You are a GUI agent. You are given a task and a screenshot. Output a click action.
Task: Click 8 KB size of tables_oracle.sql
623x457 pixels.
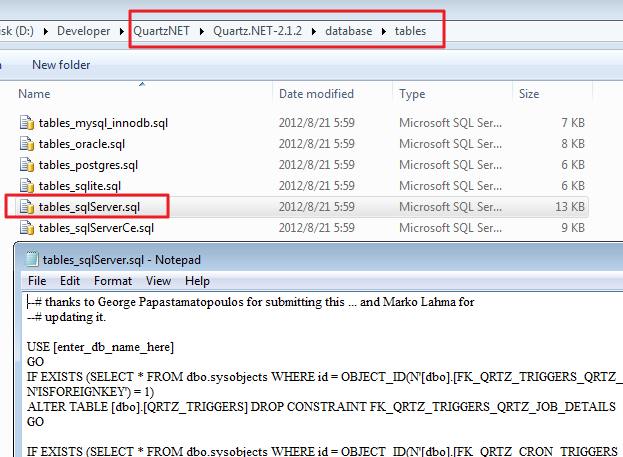pos(573,143)
